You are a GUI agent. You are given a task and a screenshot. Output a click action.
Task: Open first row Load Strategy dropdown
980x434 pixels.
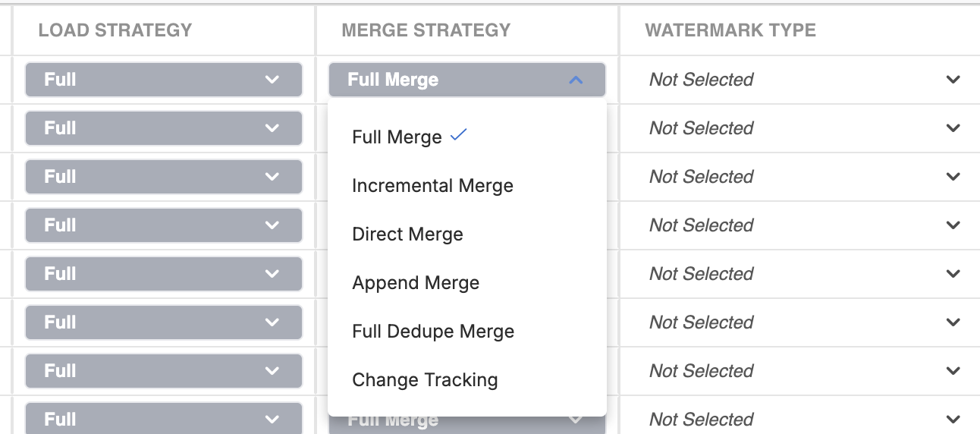(163, 80)
